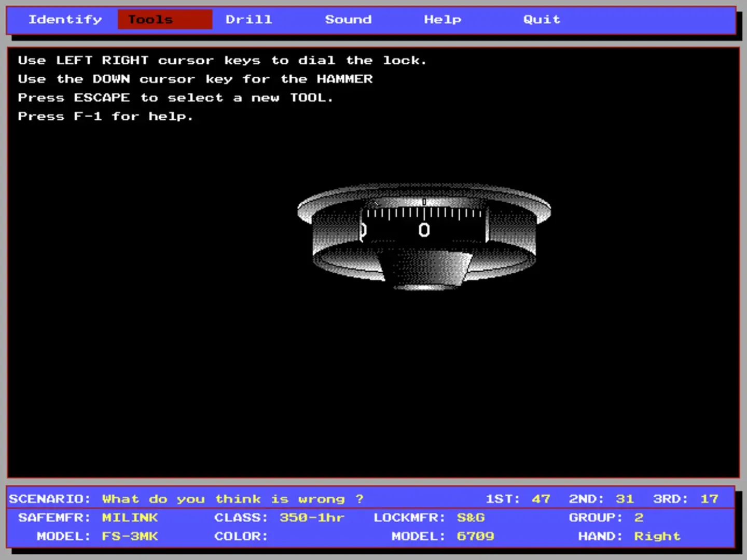This screenshot has height=560, width=747.
Task: Click the scenario question text
Action: pos(232,499)
